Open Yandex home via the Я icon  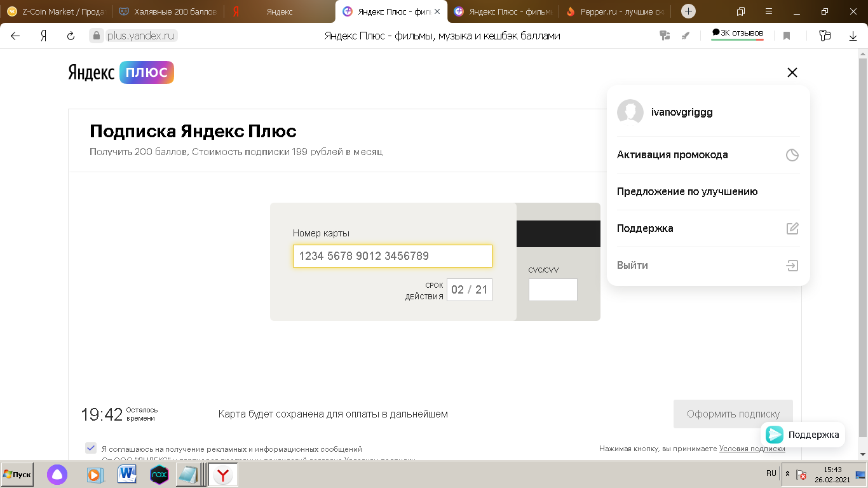point(43,36)
